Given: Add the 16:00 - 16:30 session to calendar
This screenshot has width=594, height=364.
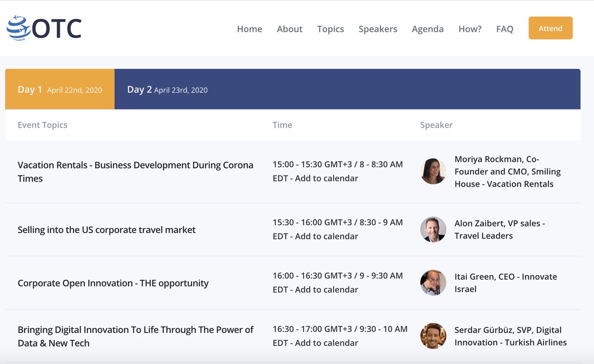Looking at the screenshot, I should (x=326, y=290).
